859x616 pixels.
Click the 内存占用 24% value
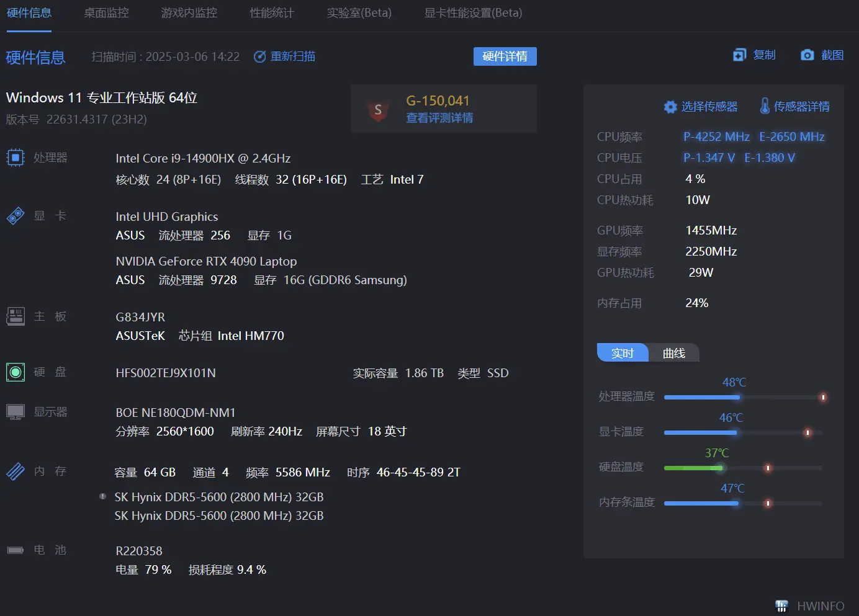(697, 303)
